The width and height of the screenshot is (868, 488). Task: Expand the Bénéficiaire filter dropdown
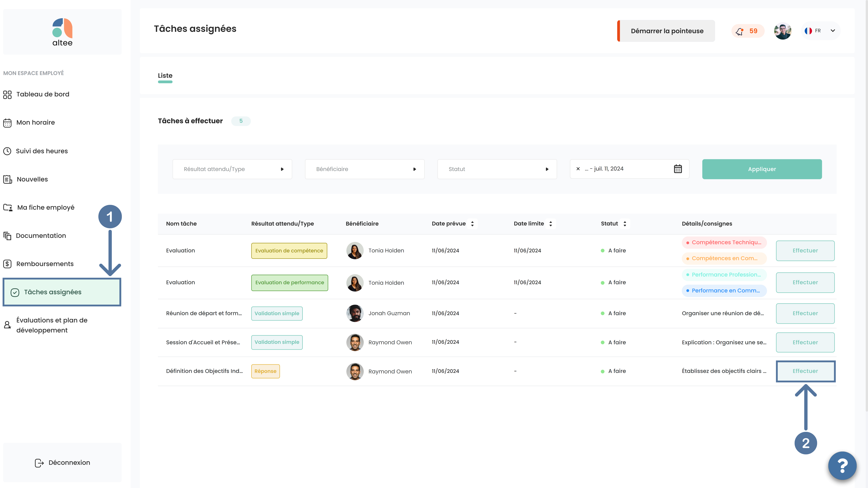[365, 169]
